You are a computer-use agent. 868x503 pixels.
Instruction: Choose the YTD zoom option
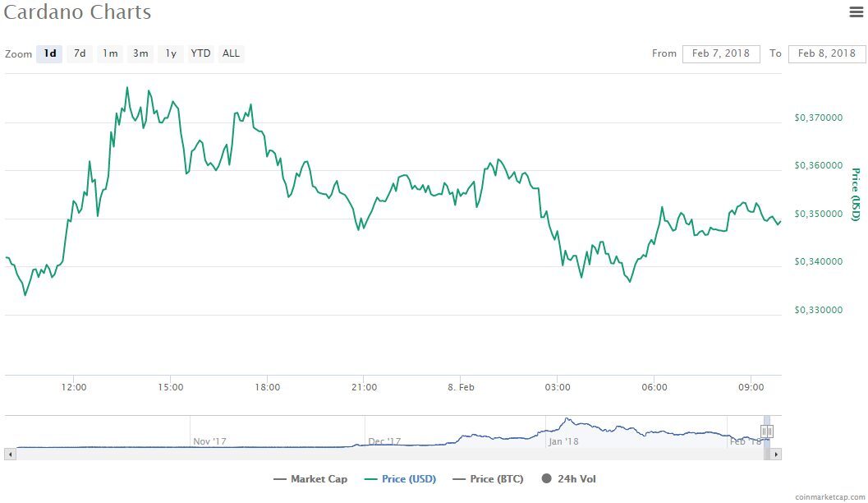coord(200,53)
